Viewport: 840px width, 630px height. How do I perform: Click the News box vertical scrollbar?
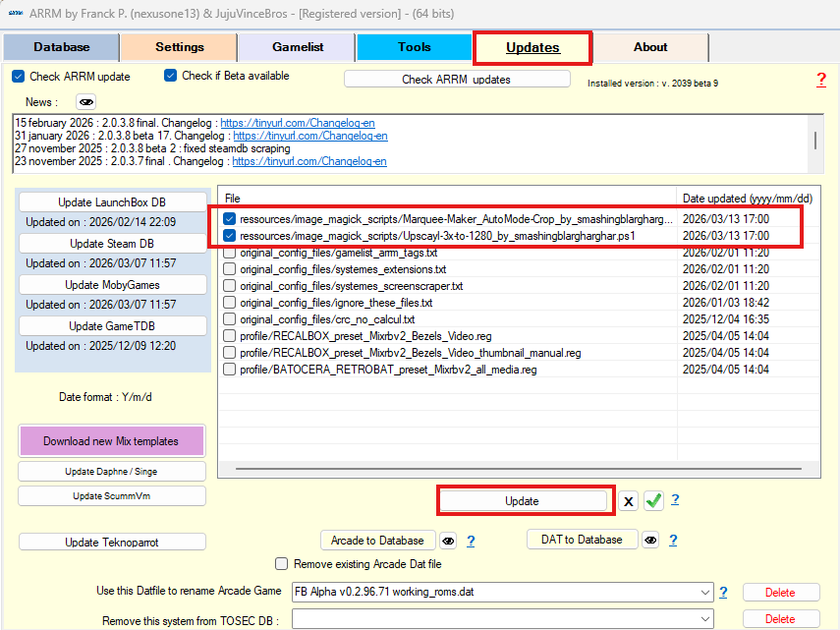pos(814,136)
